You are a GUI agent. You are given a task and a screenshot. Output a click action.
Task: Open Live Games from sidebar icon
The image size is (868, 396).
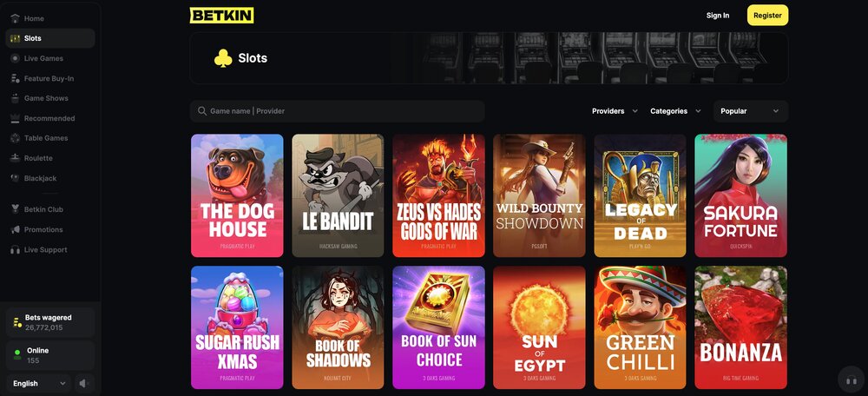15,58
